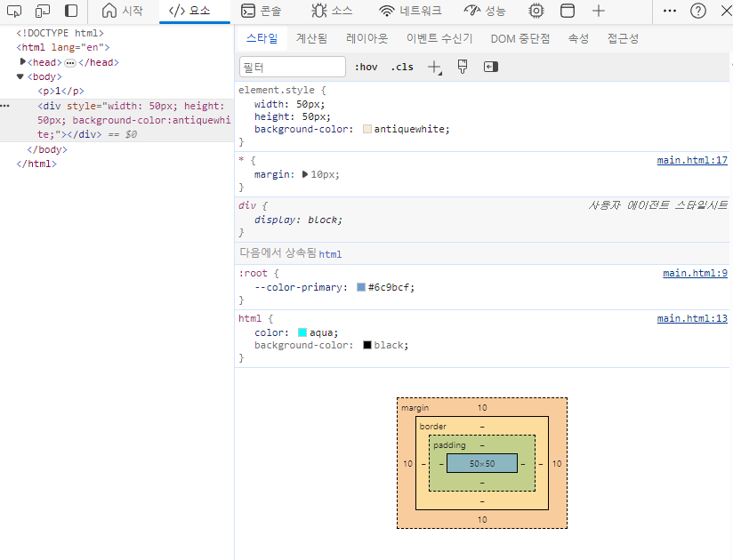The width and height of the screenshot is (733, 560).
Task: Select the DOM 중단점 sub-tab
Action: coord(520,38)
